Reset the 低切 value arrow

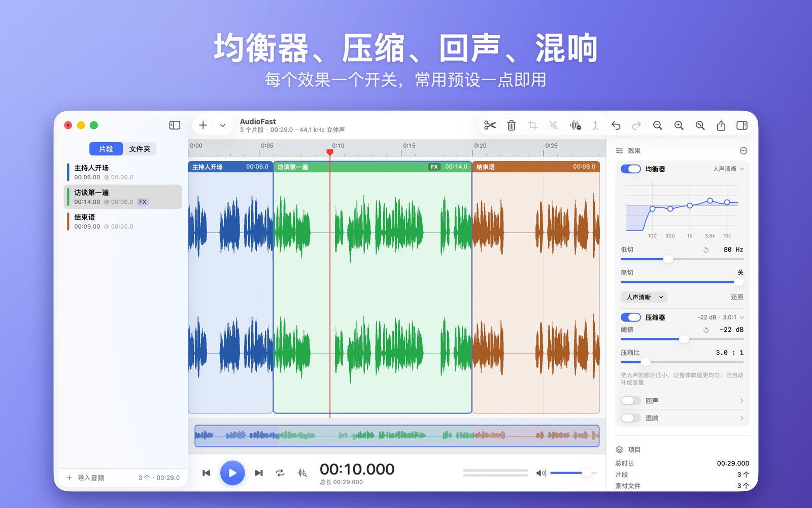point(706,250)
